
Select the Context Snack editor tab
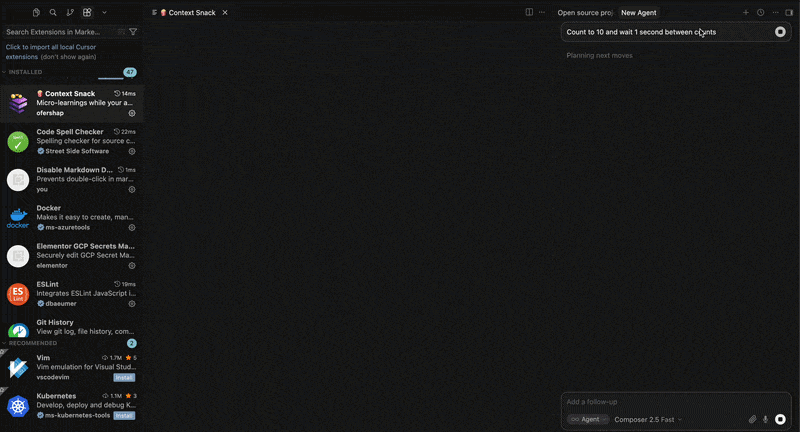point(189,13)
